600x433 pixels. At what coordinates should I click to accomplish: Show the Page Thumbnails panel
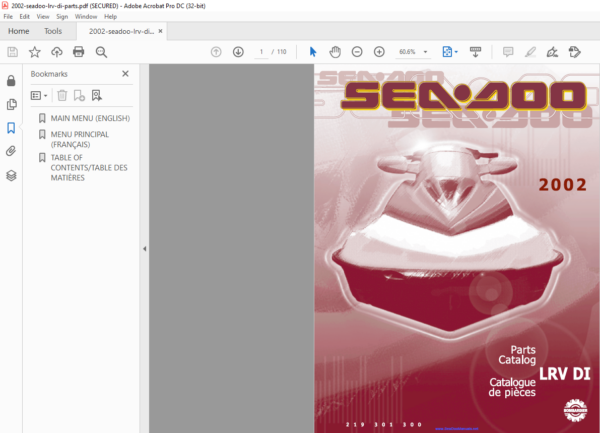coord(11,104)
